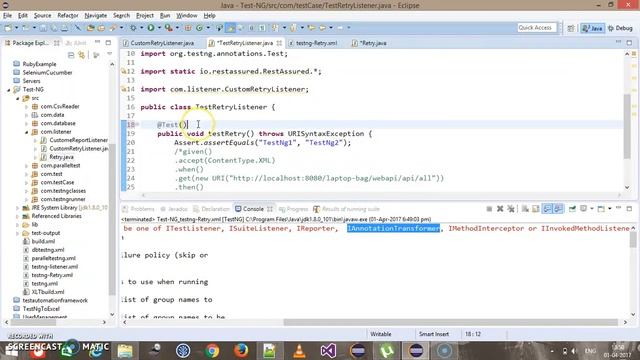Toggle Show Console on standard out change

(547, 209)
